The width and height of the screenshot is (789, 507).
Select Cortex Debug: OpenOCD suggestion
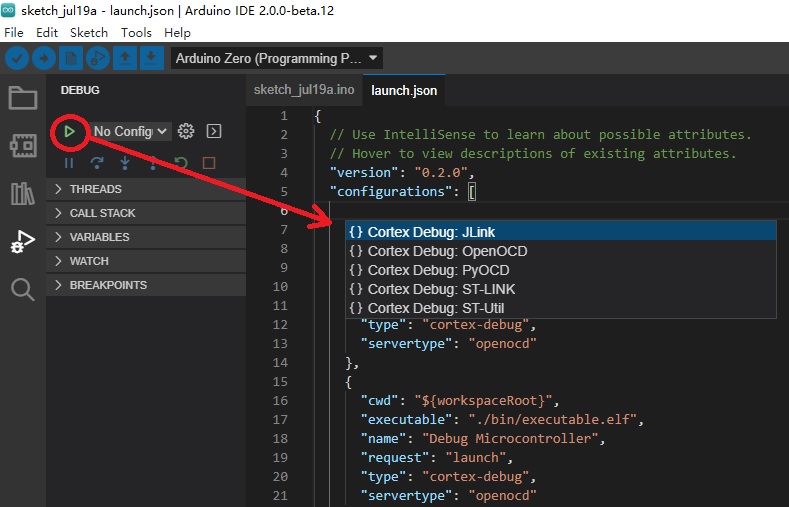coord(561,251)
